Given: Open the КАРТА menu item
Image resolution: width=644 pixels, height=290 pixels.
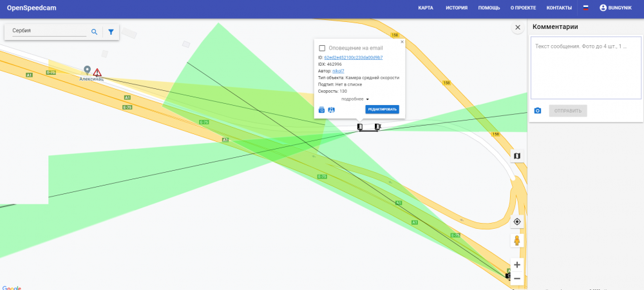Looking at the screenshot, I should coord(426,8).
